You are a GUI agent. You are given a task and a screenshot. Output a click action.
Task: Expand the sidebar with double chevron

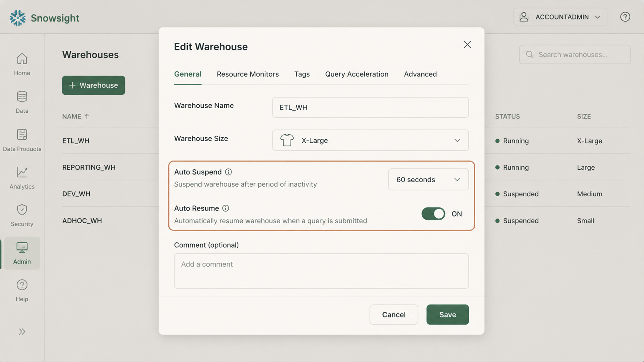click(22, 332)
